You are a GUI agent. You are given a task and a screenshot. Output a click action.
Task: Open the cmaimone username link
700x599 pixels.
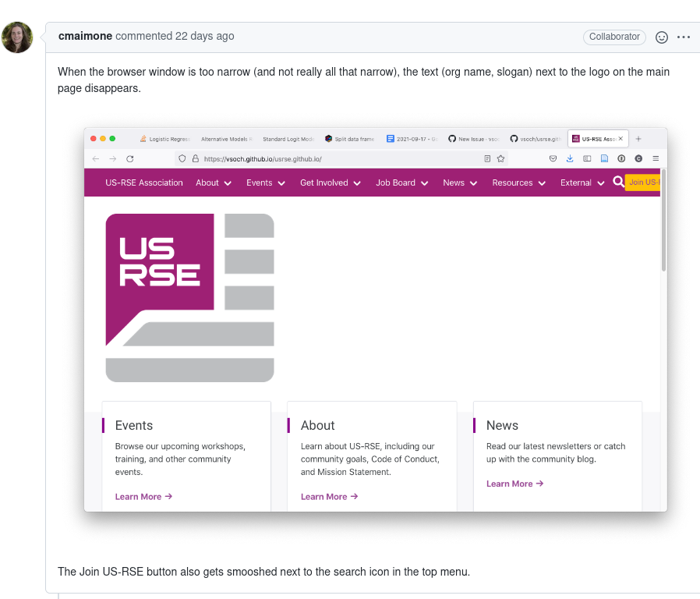point(85,36)
